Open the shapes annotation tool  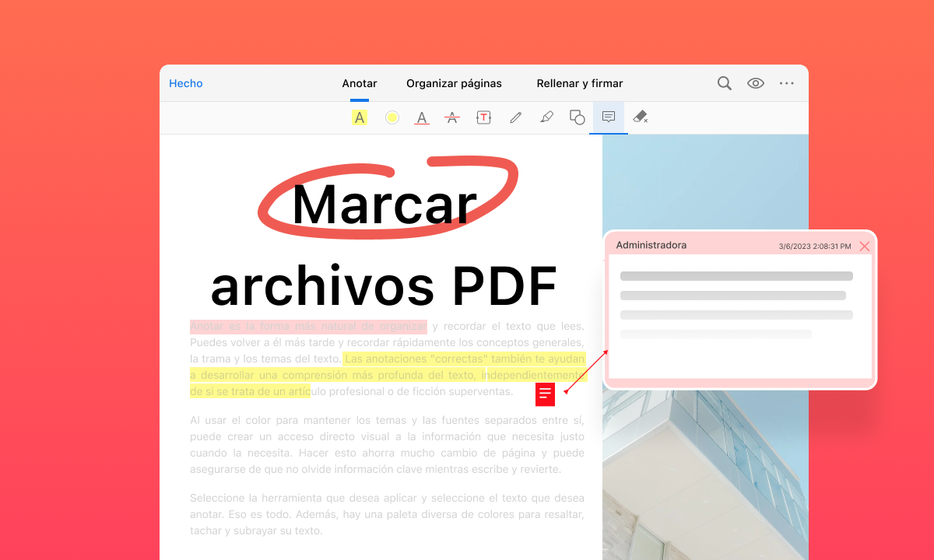[577, 117]
